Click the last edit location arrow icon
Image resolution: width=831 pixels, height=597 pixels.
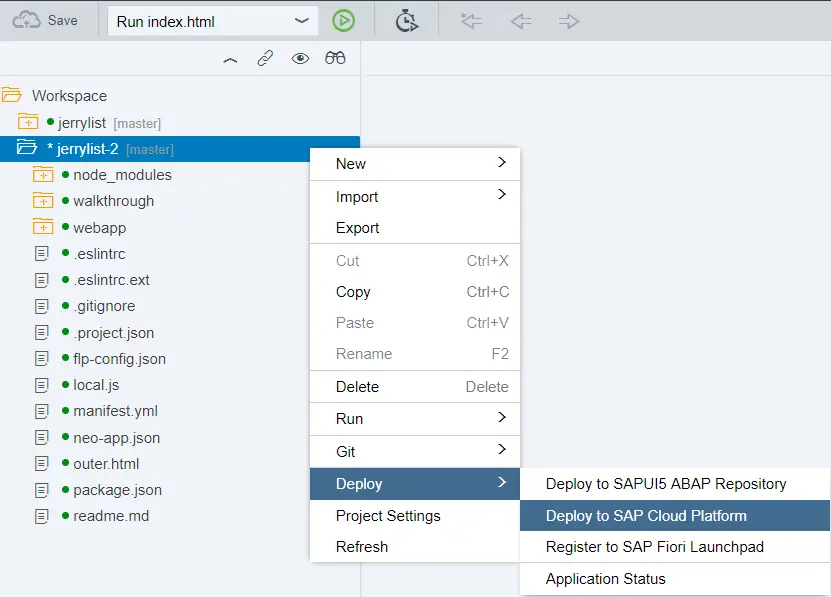tap(471, 21)
